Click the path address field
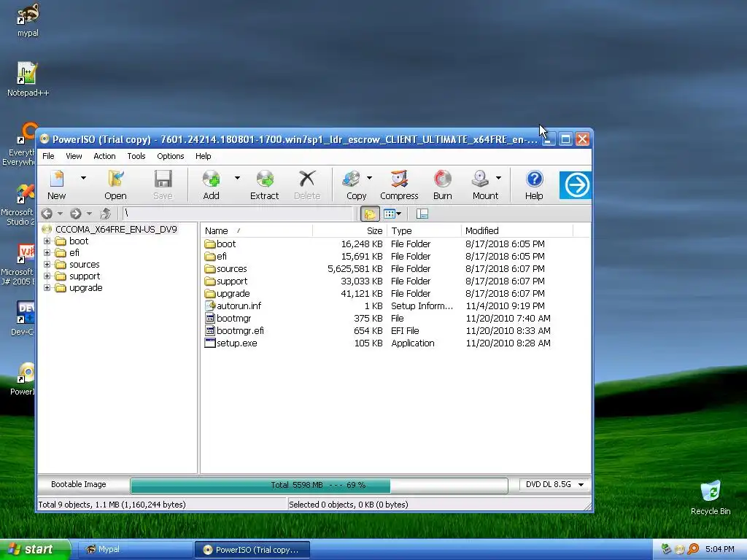 [239, 214]
